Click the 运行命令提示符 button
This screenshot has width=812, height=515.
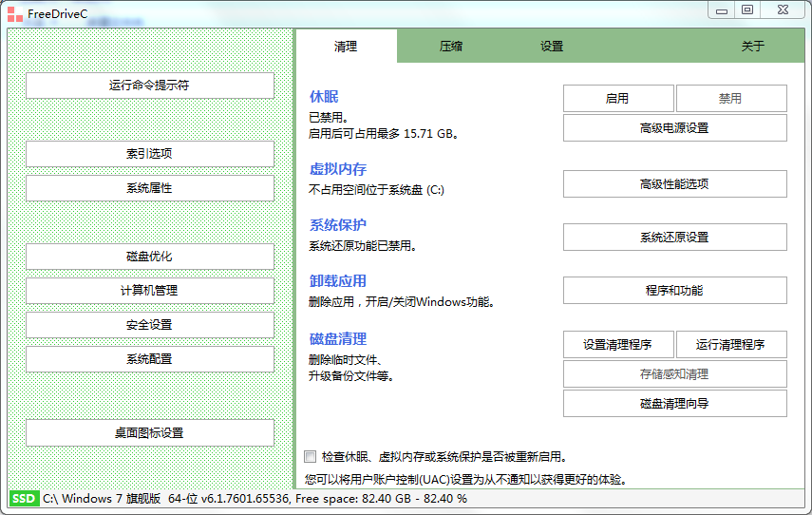pyautogui.click(x=149, y=86)
